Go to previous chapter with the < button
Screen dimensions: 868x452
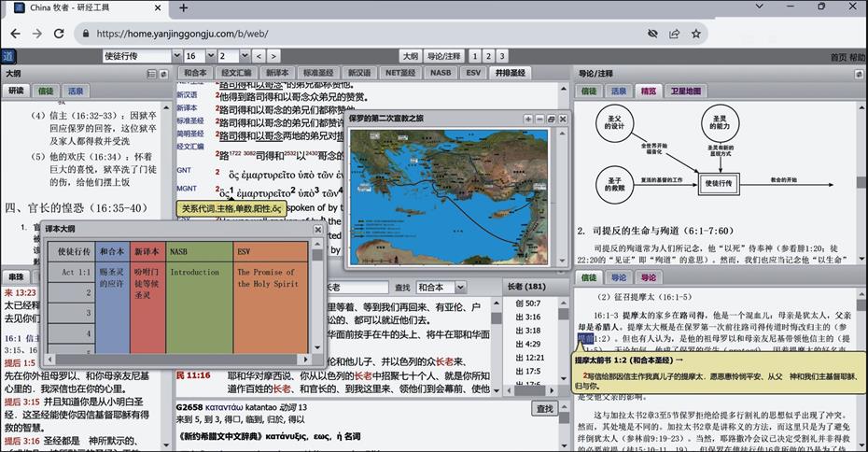click(x=258, y=57)
